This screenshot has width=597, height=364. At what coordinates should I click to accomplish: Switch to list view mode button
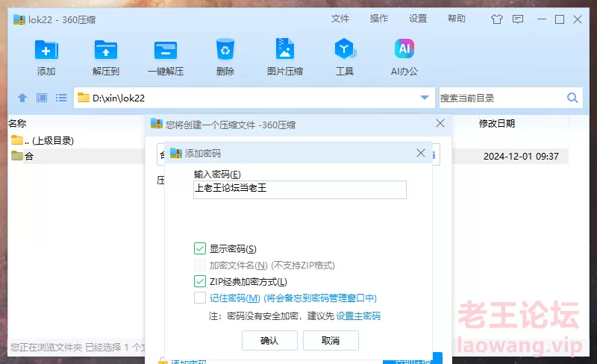tap(61, 98)
